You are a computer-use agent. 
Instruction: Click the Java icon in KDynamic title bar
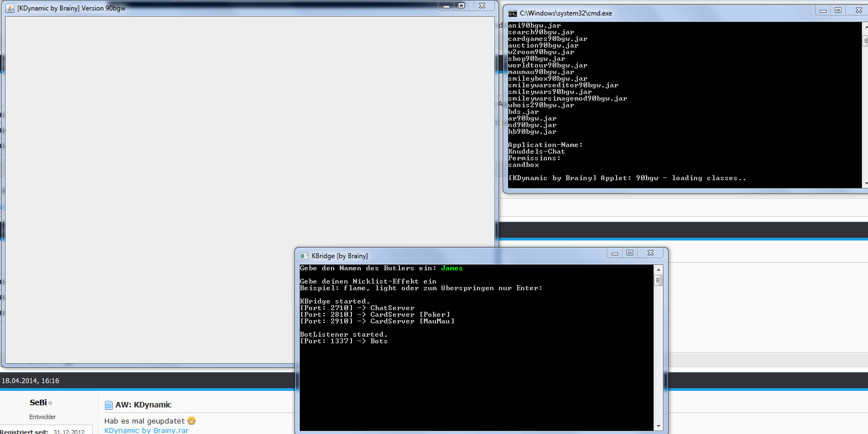(x=10, y=8)
